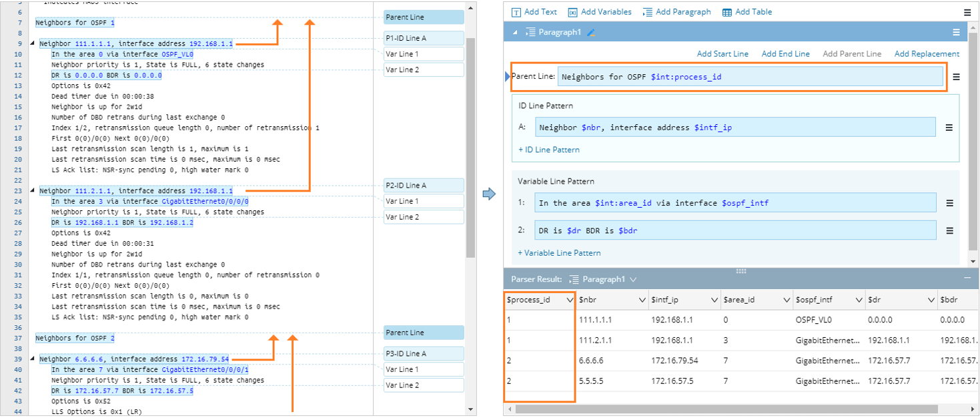
Task: Click the Neighbor 6.6.6.6 interface address line
Action: click(134, 359)
